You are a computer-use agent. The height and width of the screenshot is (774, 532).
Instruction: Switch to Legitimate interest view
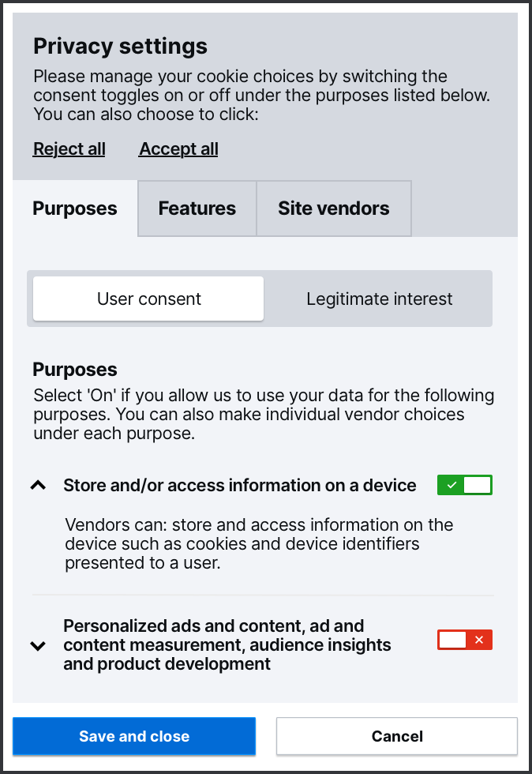coord(379,299)
